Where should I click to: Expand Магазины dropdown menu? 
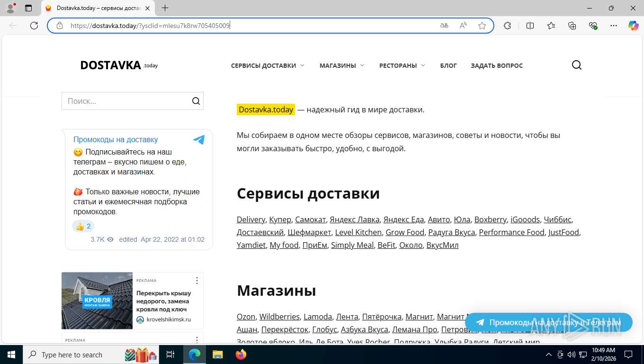point(342,65)
